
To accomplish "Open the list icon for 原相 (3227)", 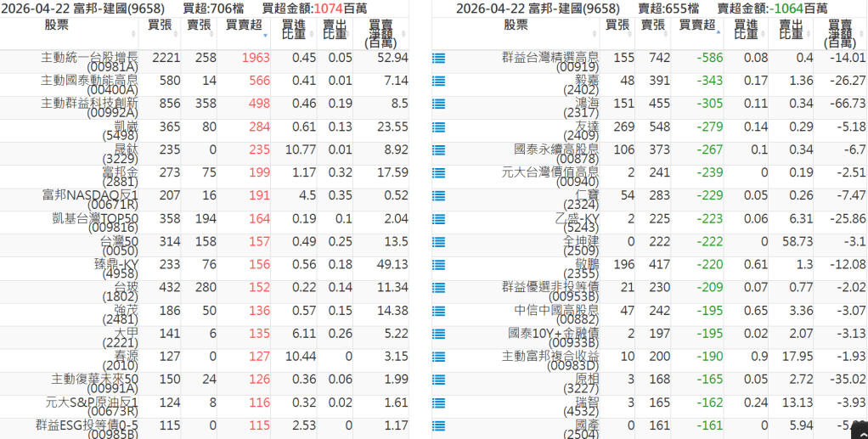I will (x=438, y=380).
